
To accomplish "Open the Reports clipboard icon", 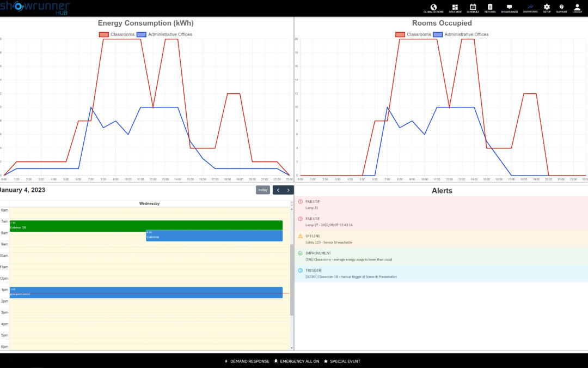I will pyautogui.click(x=490, y=7).
